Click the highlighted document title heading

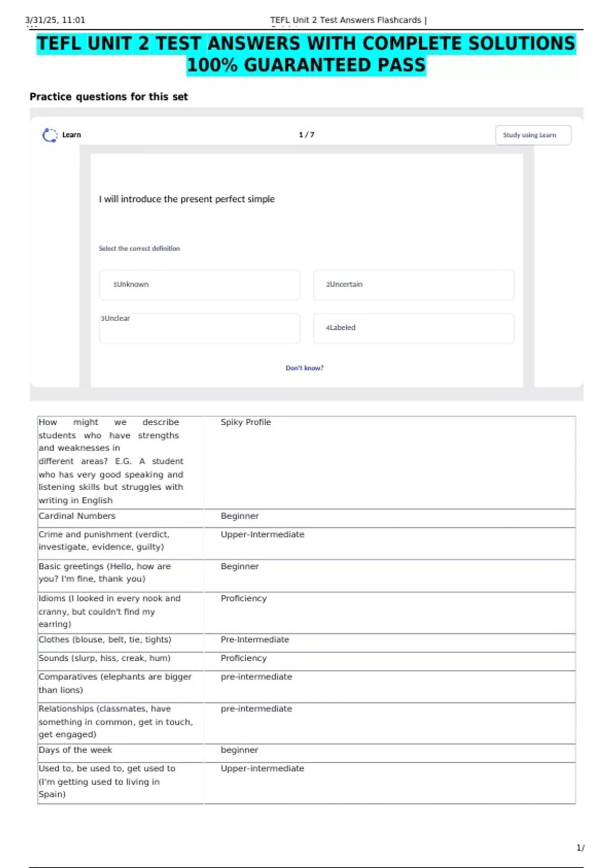(x=306, y=54)
